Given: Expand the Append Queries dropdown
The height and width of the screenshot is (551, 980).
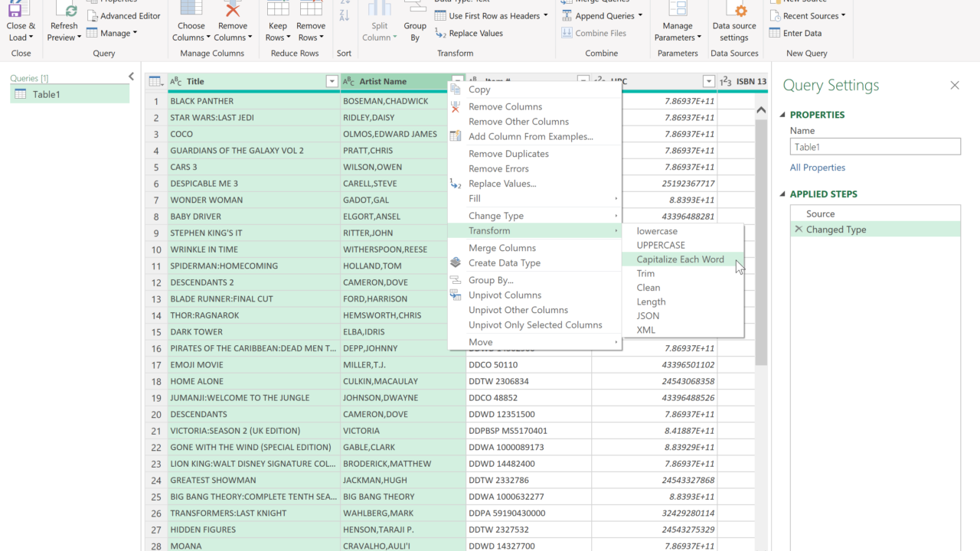Looking at the screenshot, I should tap(640, 16).
